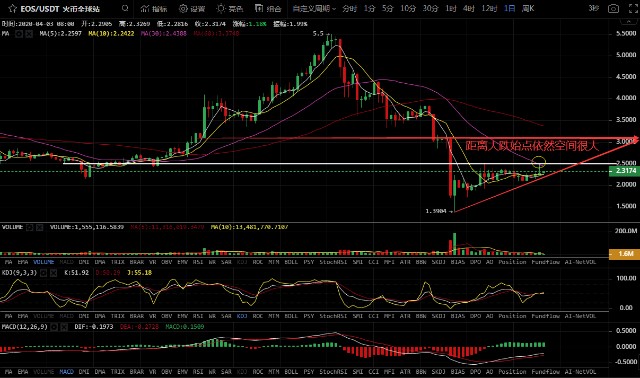Open MA indicator settings gear
640x378 pixels.
[x=19, y=34]
